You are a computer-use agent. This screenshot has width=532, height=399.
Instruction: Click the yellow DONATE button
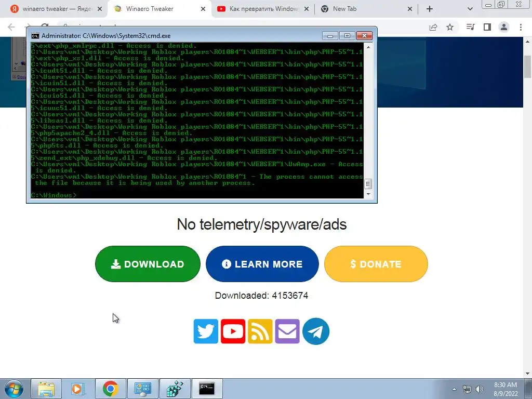(x=376, y=264)
